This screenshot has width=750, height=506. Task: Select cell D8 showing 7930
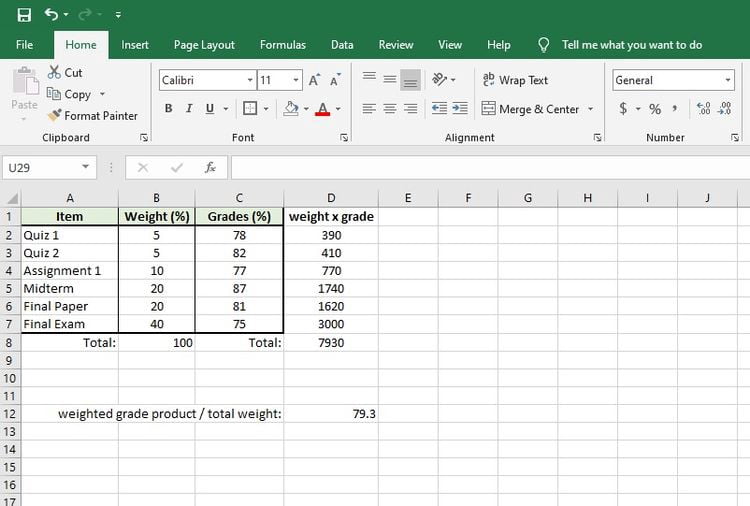[x=331, y=342]
